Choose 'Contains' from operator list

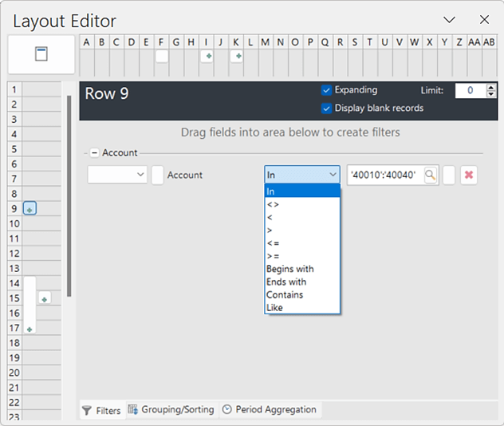[285, 294]
